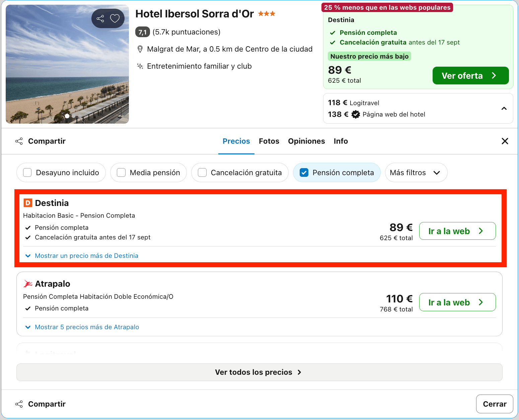Click Ver todos los precios button
Image resolution: width=519 pixels, height=420 pixels.
click(x=259, y=372)
